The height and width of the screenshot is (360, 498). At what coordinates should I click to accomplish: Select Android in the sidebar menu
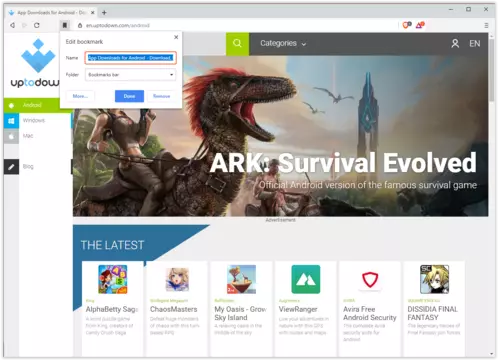click(32, 105)
